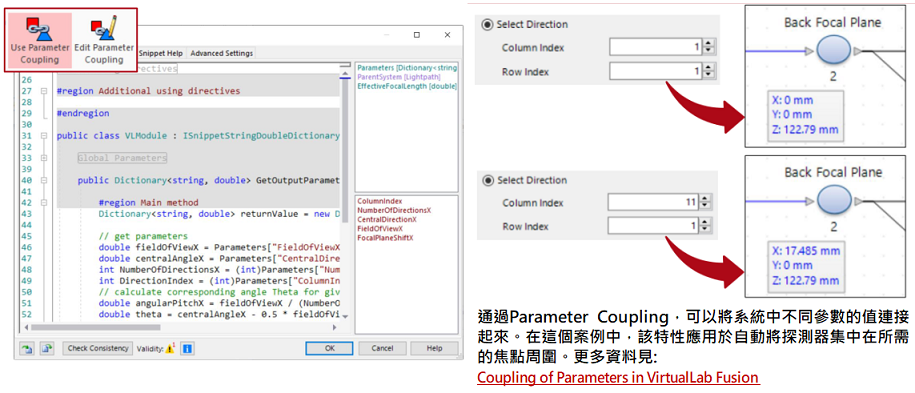Select the lower Select Direction radio button
This screenshot has width=915, height=393.
487,180
